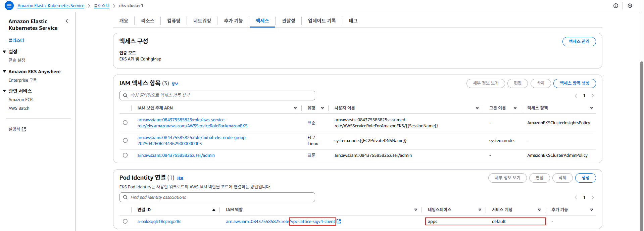Click search icon in IAM access filter
This screenshot has height=231, width=644.
coord(125,95)
